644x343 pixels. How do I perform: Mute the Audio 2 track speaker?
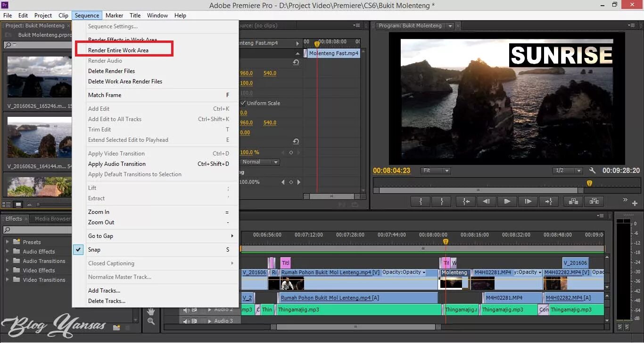(187, 310)
